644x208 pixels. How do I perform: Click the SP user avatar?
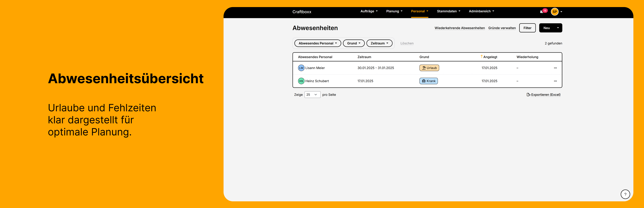555,12
